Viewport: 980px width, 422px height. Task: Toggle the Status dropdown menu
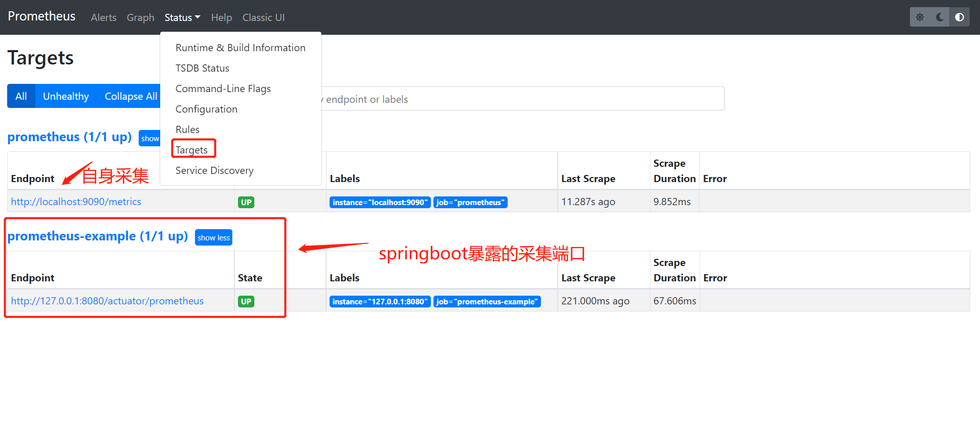[x=182, y=17]
